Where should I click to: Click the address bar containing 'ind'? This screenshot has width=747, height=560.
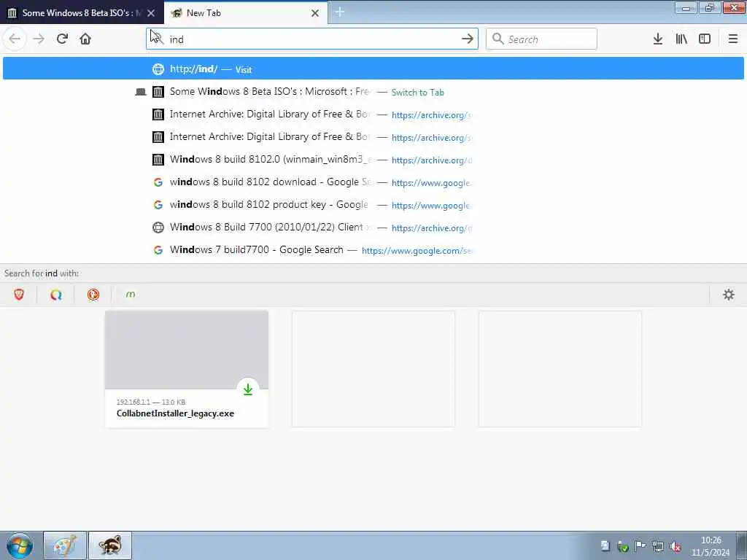click(312, 39)
